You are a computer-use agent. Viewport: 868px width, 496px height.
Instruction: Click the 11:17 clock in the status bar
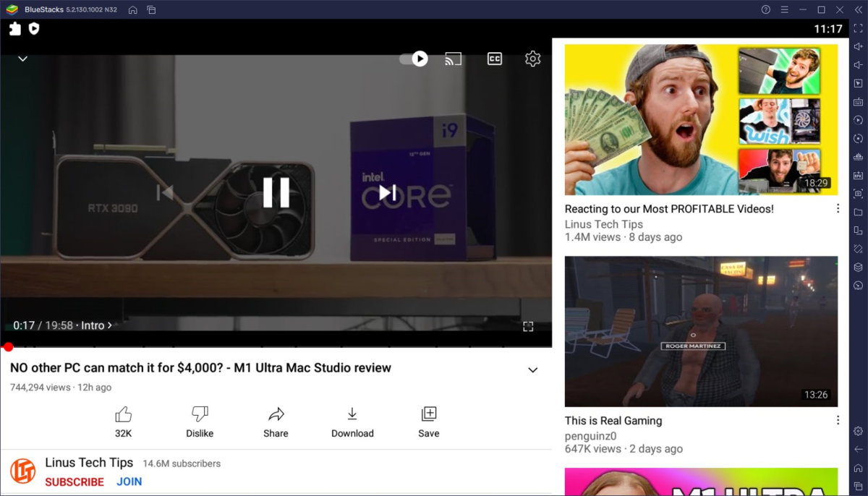point(828,29)
